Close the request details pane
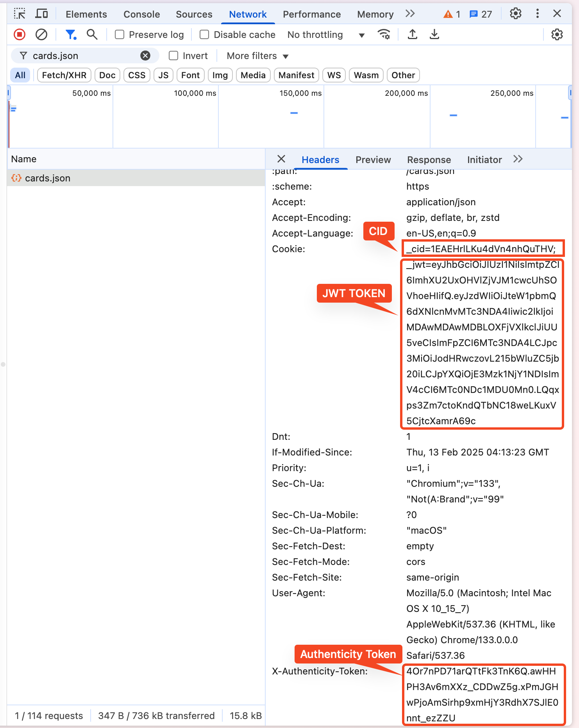The image size is (579, 728). click(x=281, y=159)
